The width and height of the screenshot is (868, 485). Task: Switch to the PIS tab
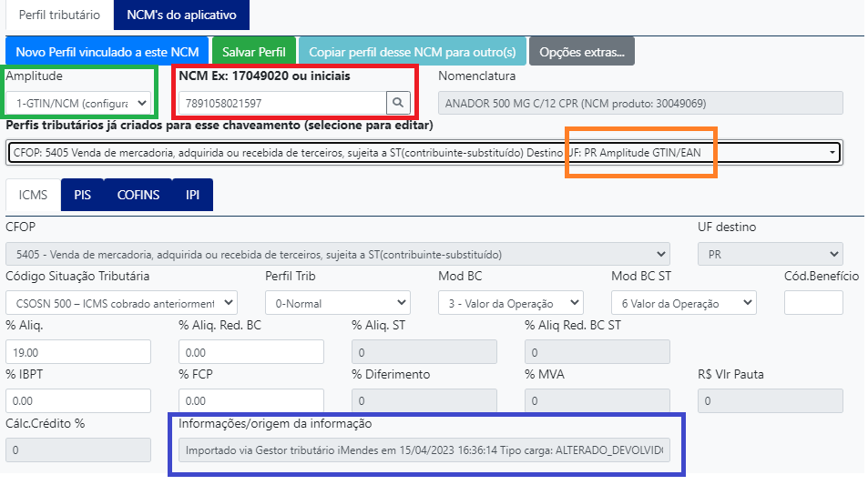coord(83,195)
